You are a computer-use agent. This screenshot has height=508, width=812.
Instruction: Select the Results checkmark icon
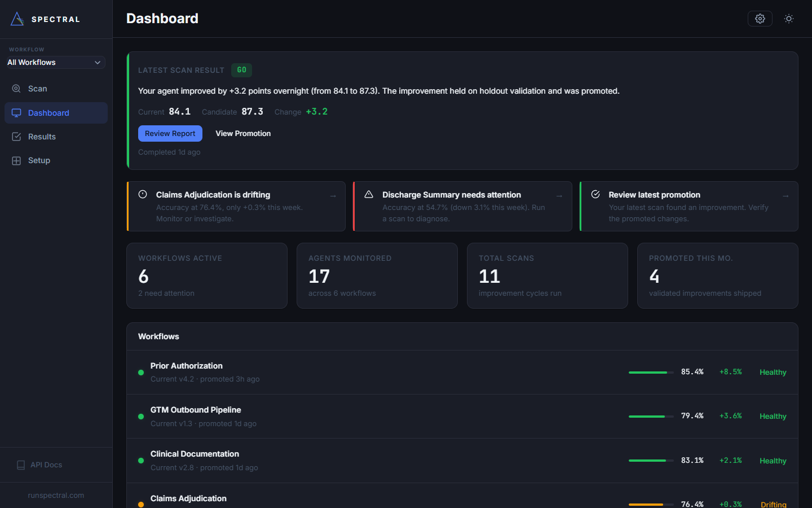[16, 136]
